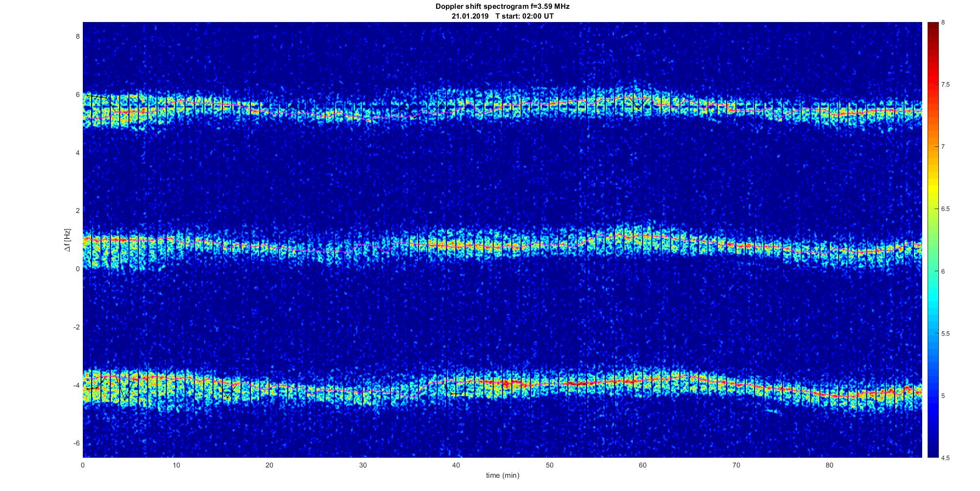The height and width of the screenshot is (491, 980).
Task: Click the colorbar tick label "7"
Action: pos(943,147)
